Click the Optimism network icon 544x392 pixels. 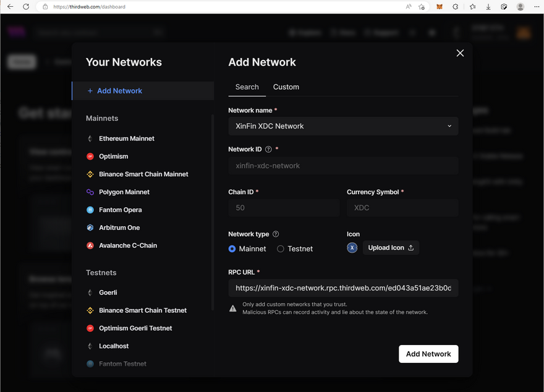pos(90,156)
